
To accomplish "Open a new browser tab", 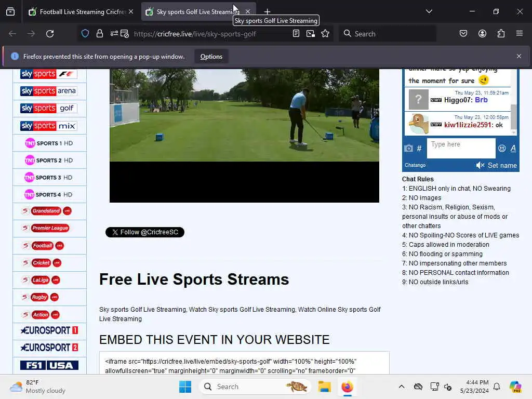I will pyautogui.click(x=268, y=12).
